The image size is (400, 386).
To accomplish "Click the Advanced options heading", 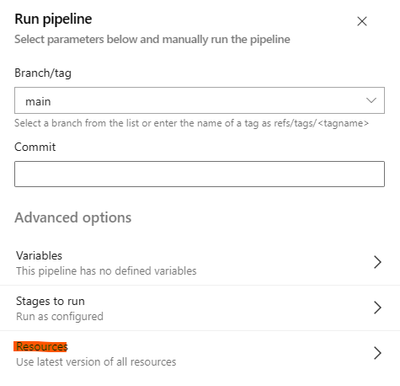I will (73, 218).
